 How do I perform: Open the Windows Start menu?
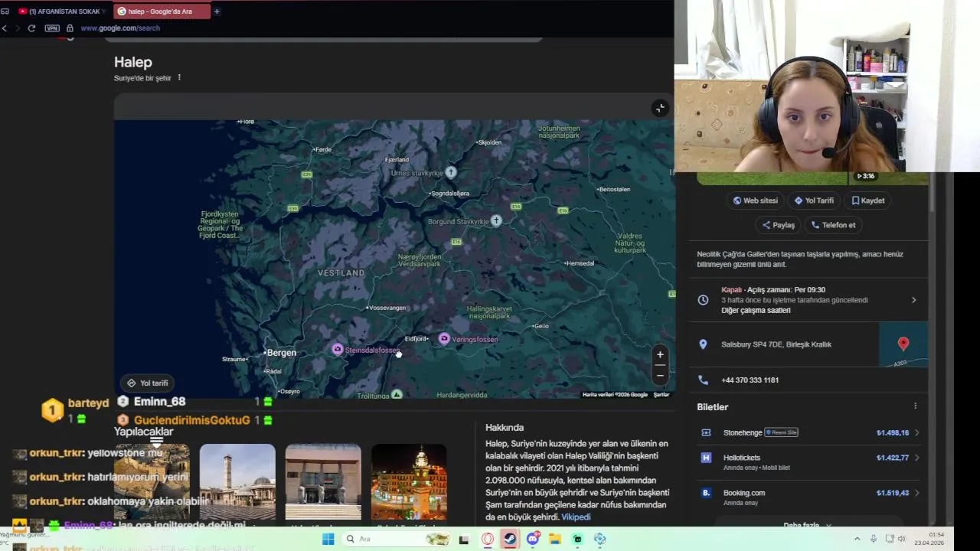(328, 539)
